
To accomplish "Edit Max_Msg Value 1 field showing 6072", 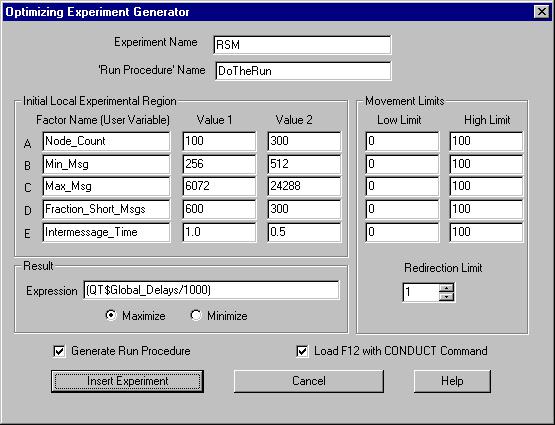I will (219, 186).
